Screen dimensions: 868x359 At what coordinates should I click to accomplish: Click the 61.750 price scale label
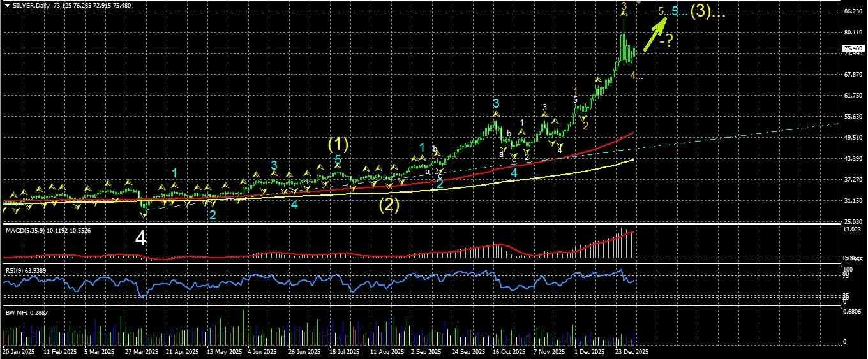click(853, 96)
